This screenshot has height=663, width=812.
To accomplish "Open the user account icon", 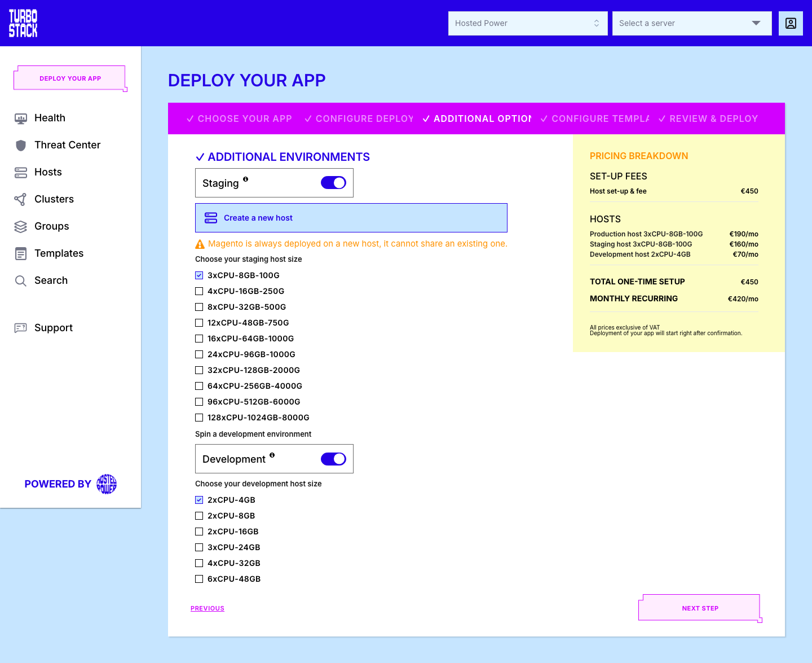I will 791,23.
